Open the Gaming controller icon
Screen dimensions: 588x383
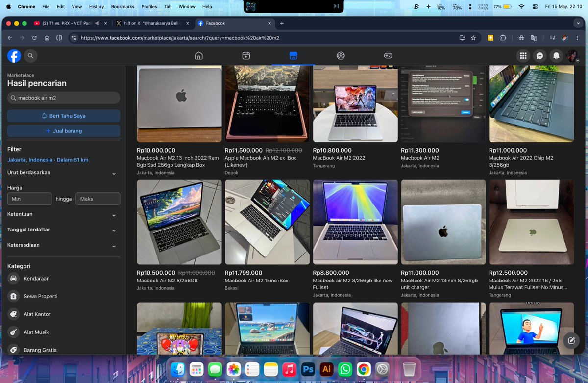[x=388, y=56]
